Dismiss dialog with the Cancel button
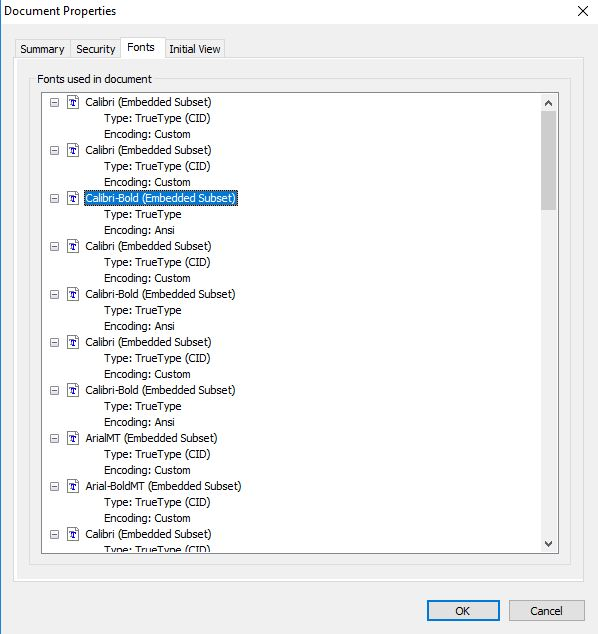The height and width of the screenshot is (634, 598). (x=546, y=611)
